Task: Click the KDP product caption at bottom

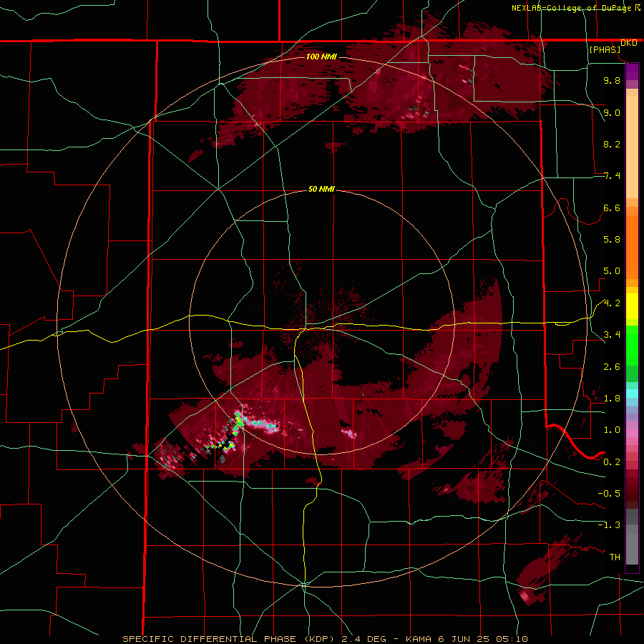Action: pos(325,639)
